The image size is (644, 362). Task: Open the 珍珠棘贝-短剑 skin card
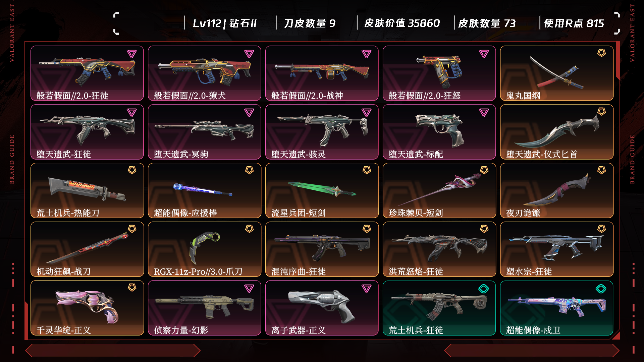439,190
